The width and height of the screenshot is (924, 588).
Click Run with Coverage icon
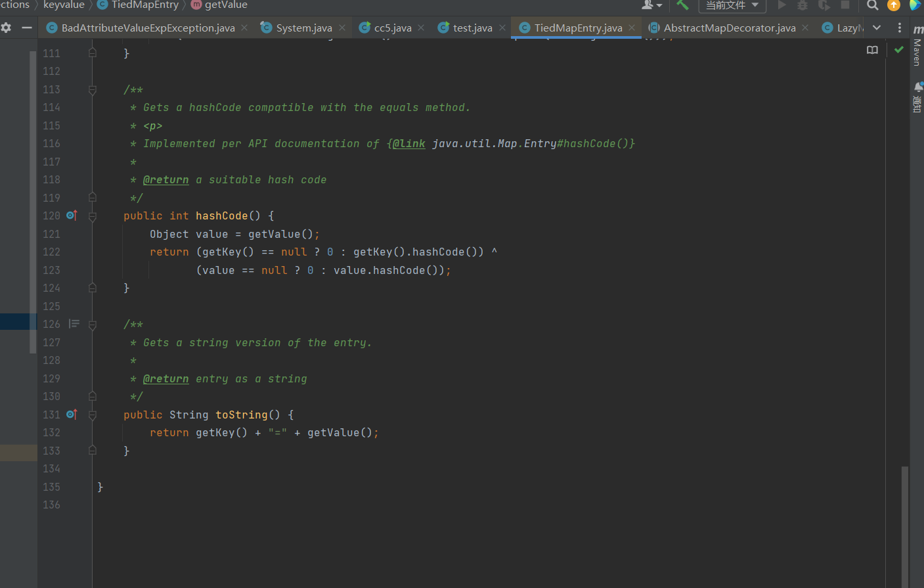coord(824,5)
